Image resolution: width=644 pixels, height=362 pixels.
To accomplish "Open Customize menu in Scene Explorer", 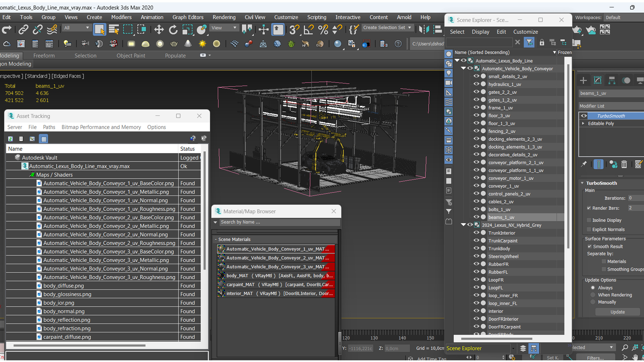I will tap(525, 32).
